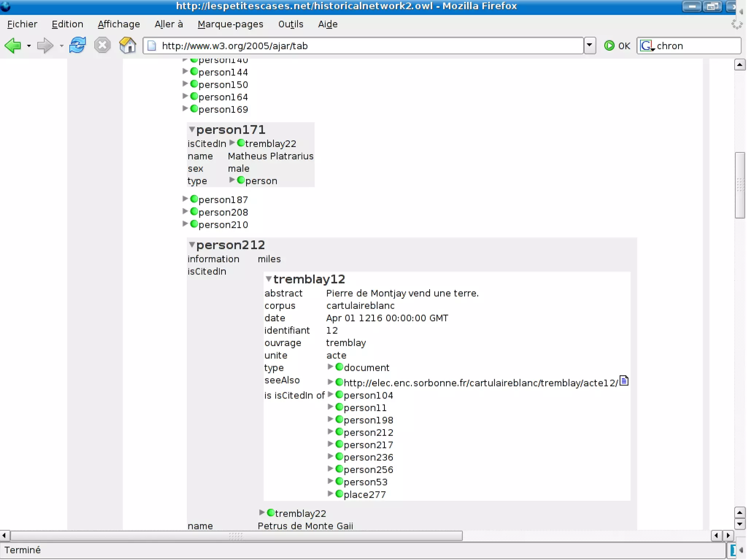Click the Stop loading icon
747x560 pixels.
[102, 46]
